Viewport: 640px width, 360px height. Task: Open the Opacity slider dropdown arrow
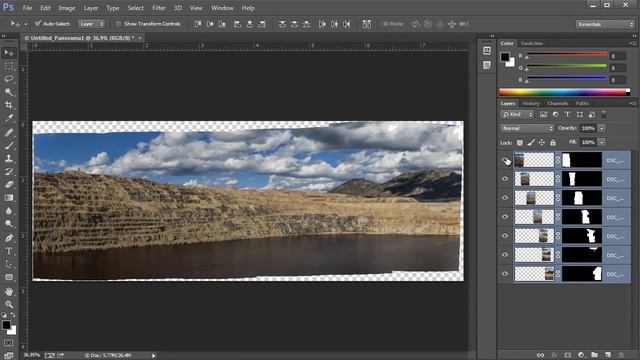(602, 128)
